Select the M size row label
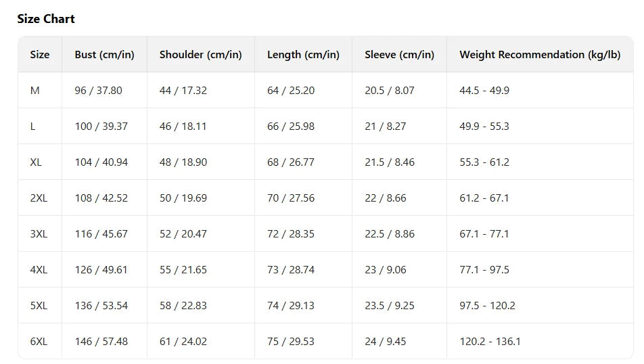644x364 pixels. coord(35,91)
